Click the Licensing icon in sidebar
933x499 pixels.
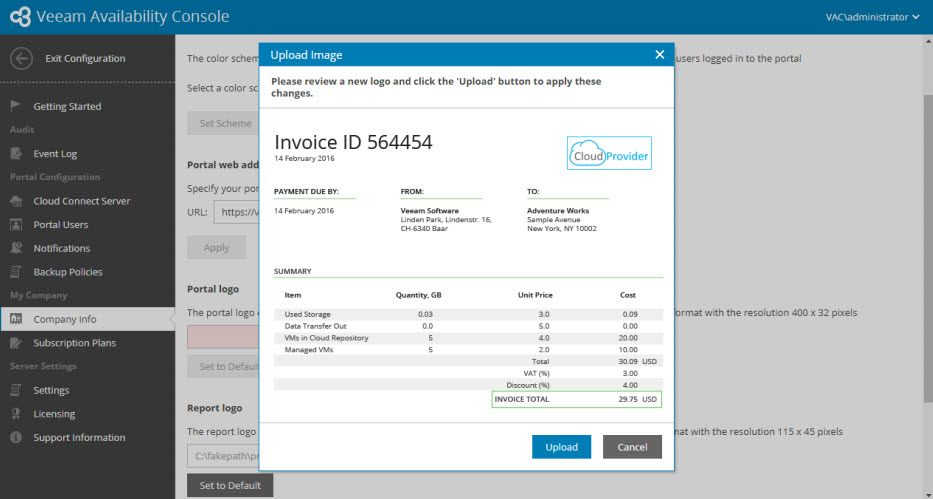[16, 414]
